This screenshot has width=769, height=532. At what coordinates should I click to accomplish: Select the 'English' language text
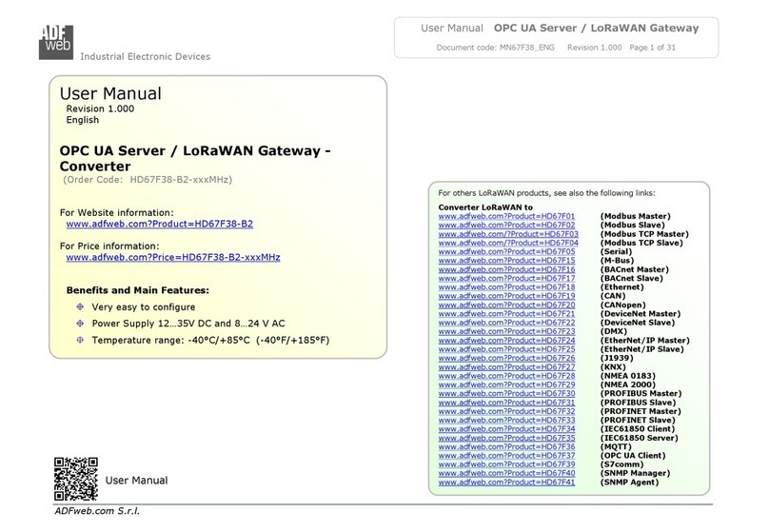[x=83, y=120]
